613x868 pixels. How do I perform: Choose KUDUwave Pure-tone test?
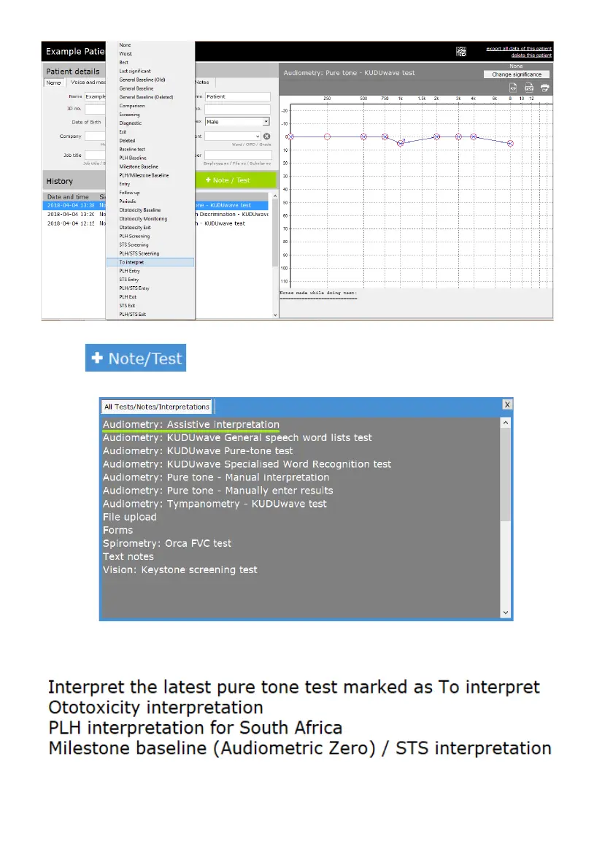coord(198,451)
